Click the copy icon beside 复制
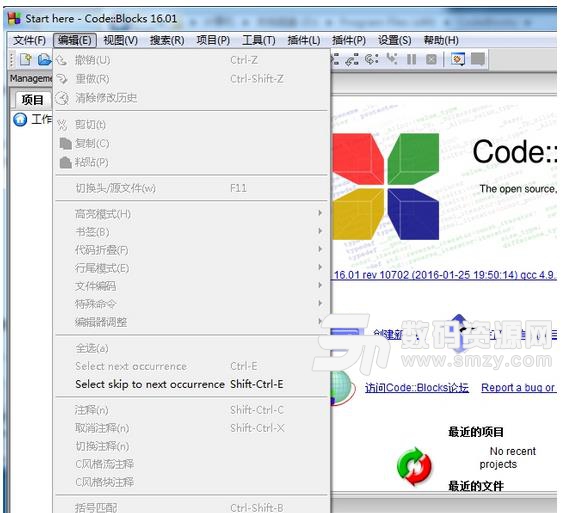Image resolution: width=563 pixels, height=513 pixels. tap(65, 143)
